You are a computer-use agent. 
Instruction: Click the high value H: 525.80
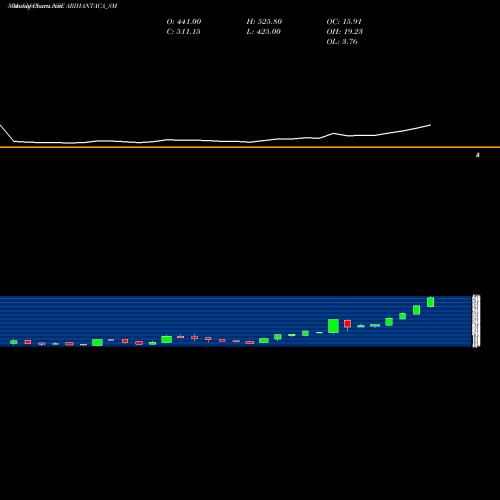click(x=264, y=22)
